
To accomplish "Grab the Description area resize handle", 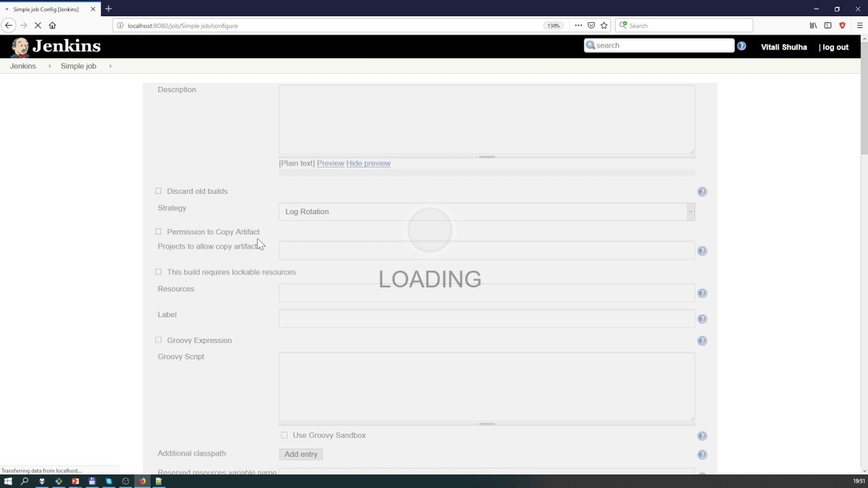I will point(487,157).
